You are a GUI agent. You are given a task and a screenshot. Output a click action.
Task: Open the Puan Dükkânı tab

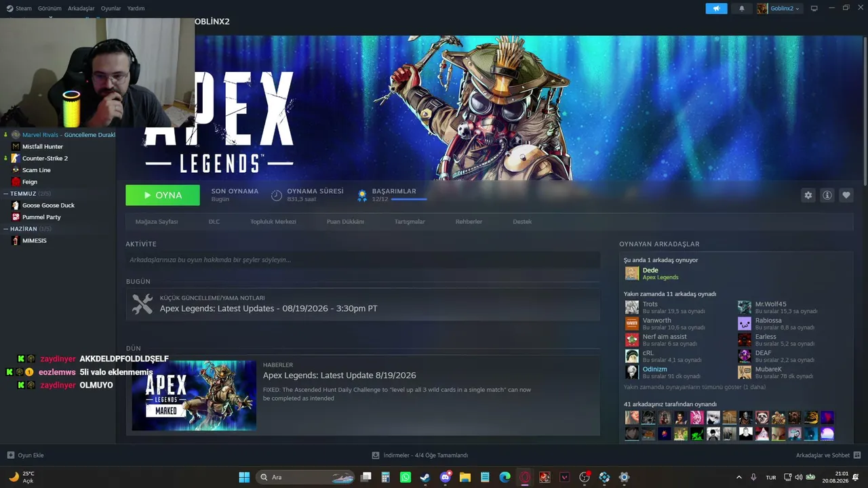click(x=345, y=222)
